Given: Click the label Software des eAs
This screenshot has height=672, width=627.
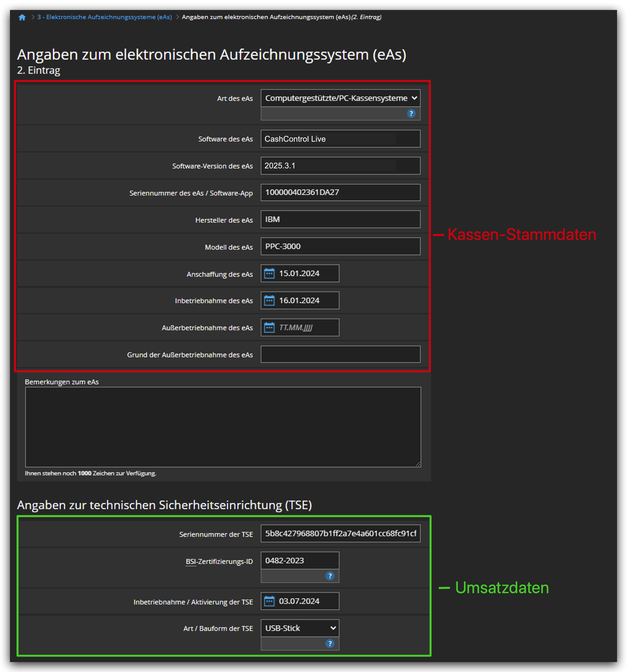Looking at the screenshot, I should (x=225, y=139).
